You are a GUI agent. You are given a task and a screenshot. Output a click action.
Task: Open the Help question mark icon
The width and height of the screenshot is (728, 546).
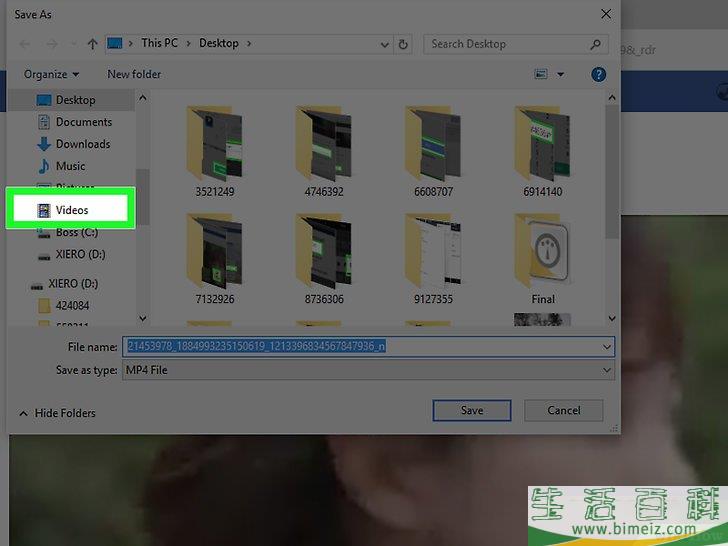pos(598,74)
